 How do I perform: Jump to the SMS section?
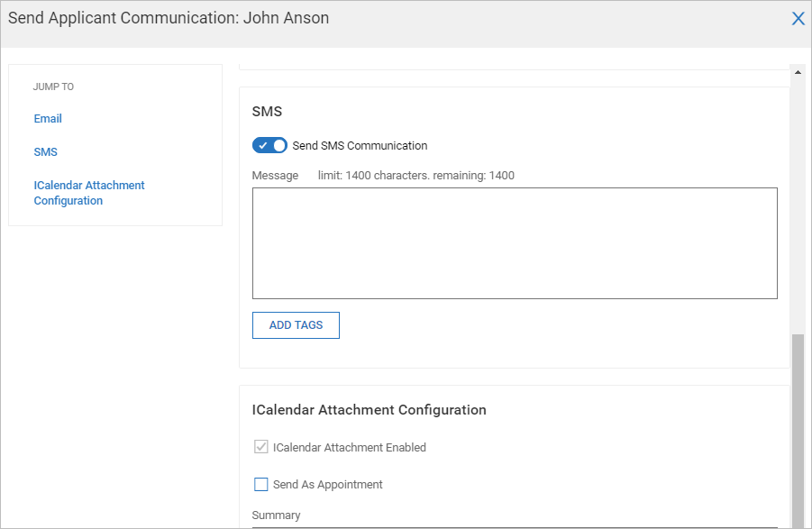point(46,151)
